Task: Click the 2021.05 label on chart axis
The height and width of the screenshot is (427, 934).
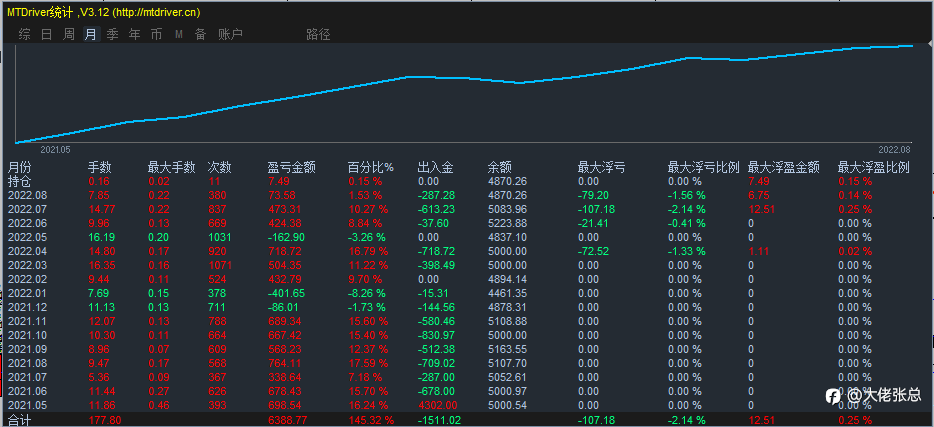Action: (55, 150)
